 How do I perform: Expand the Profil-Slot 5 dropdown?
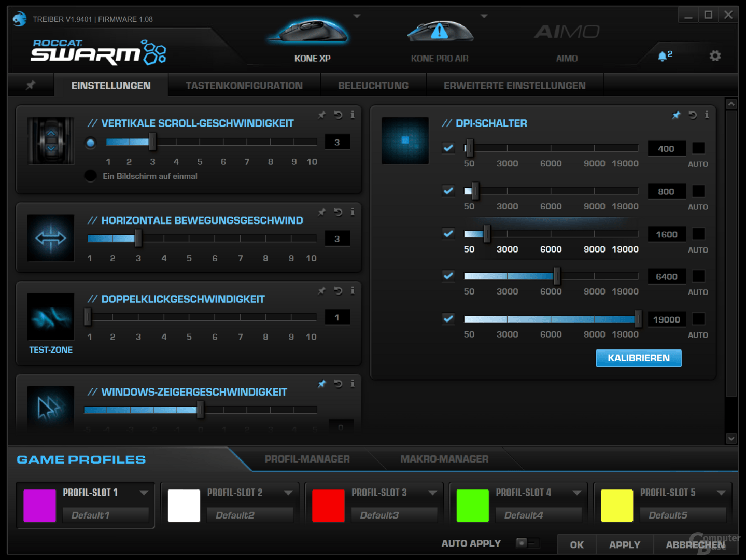(721, 493)
